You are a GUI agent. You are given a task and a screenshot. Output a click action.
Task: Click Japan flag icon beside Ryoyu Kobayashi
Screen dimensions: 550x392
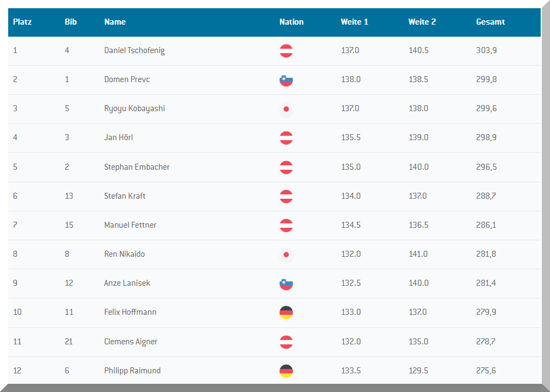pyautogui.click(x=286, y=109)
